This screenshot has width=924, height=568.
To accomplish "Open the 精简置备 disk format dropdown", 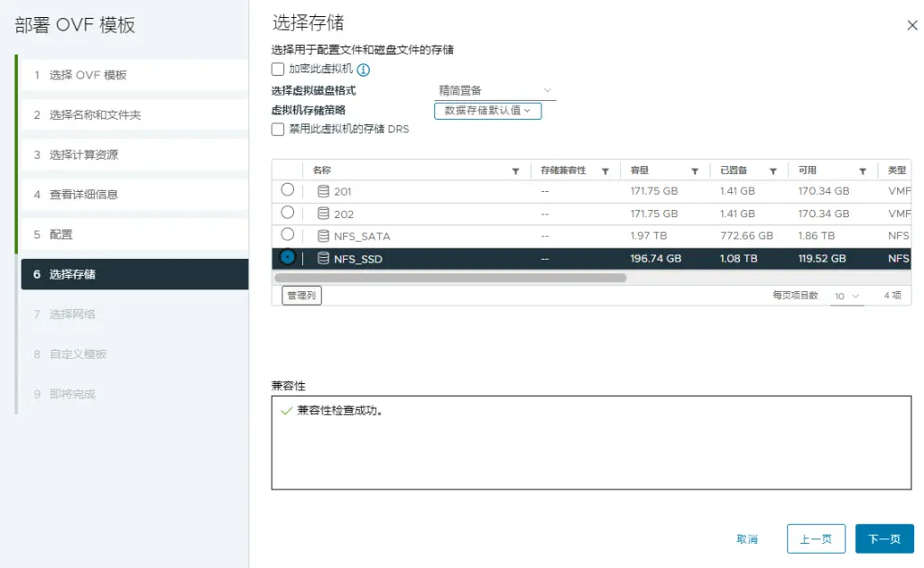I will pyautogui.click(x=494, y=91).
